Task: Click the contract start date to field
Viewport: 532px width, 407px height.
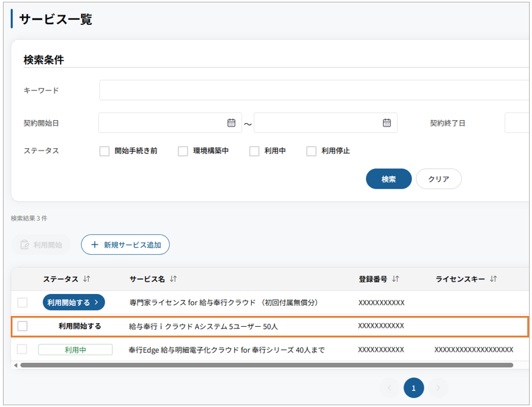Action: (x=326, y=123)
